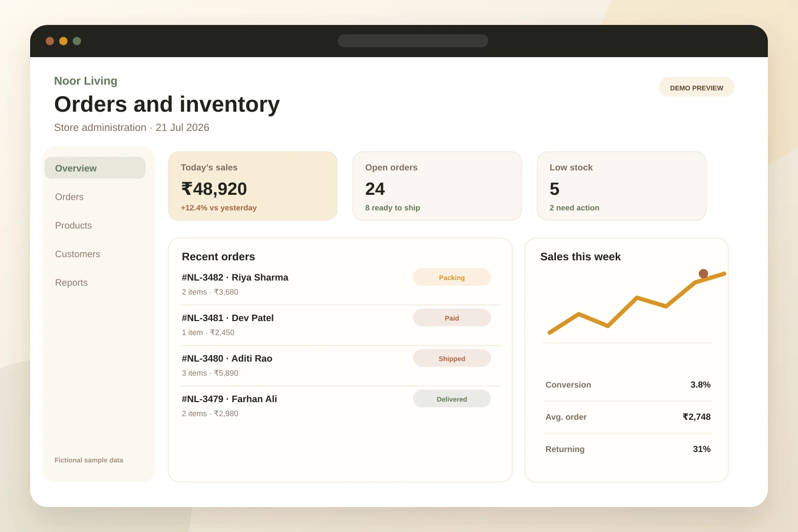Click the '2 items · ₹3,680' detail
The image size is (798, 532).
[x=210, y=292]
